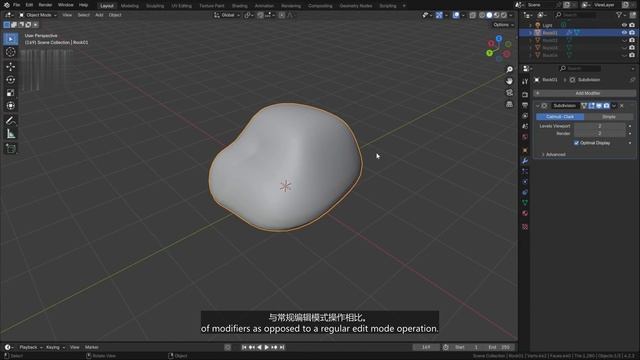The image size is (640, 360).
Task: Open the Modifiers wrench tab
Action: [x=525, y=161]
